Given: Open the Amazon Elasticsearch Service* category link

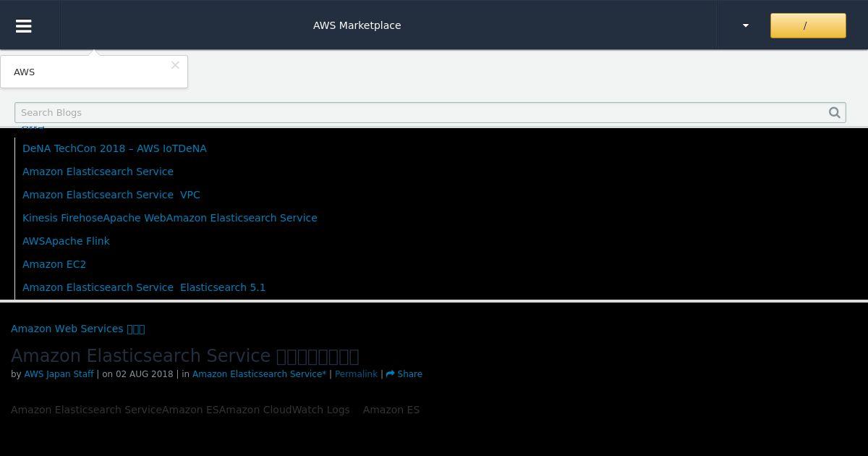Looking at the screenshot, I should (259, 374).
